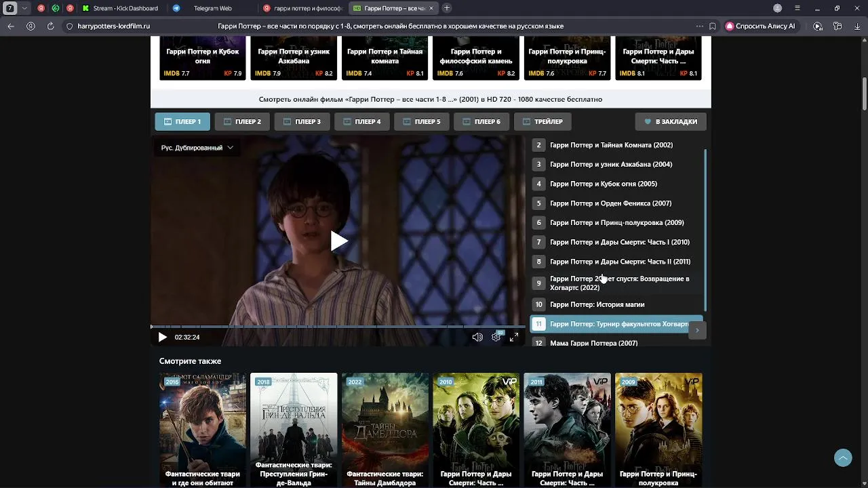Click the scroll-to-top round arrow button

tap(843, 457)
